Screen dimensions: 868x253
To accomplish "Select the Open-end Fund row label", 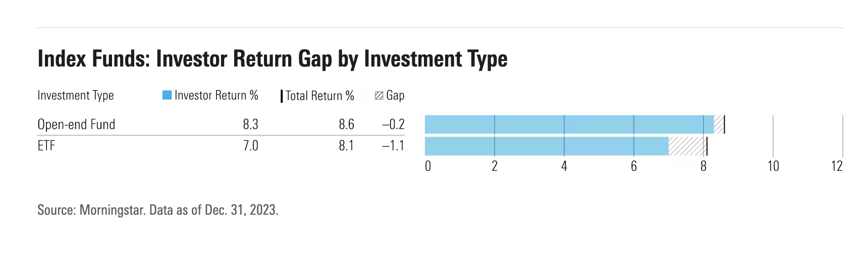I will 77,124.
